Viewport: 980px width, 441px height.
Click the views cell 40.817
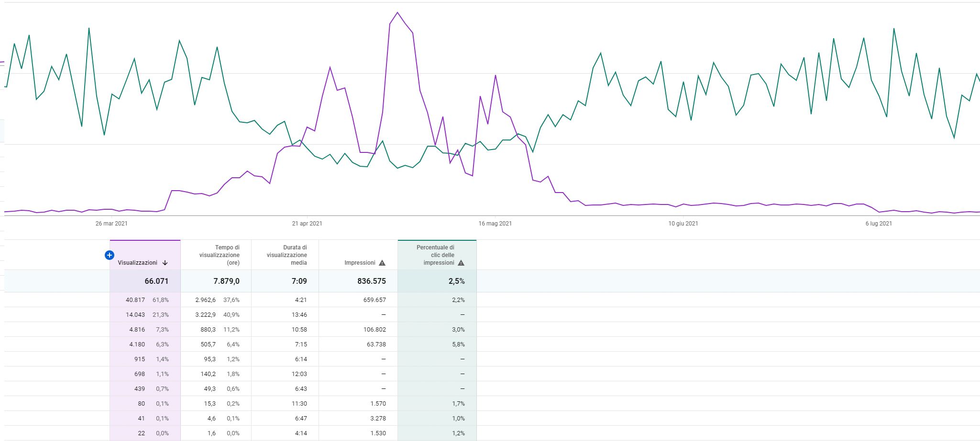(x=135, y=300)
